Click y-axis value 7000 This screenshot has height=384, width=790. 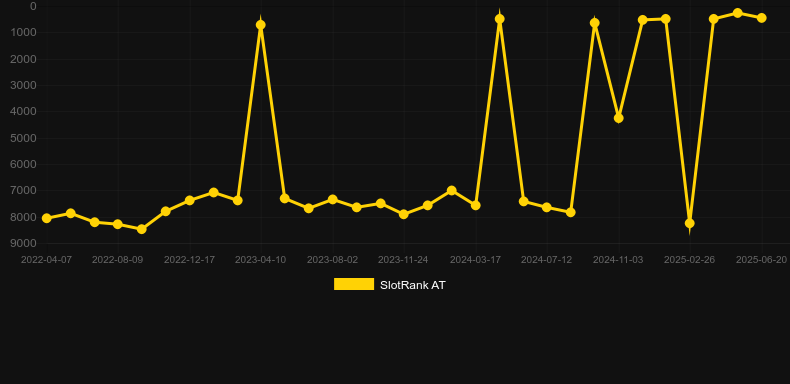pos(24,190)
